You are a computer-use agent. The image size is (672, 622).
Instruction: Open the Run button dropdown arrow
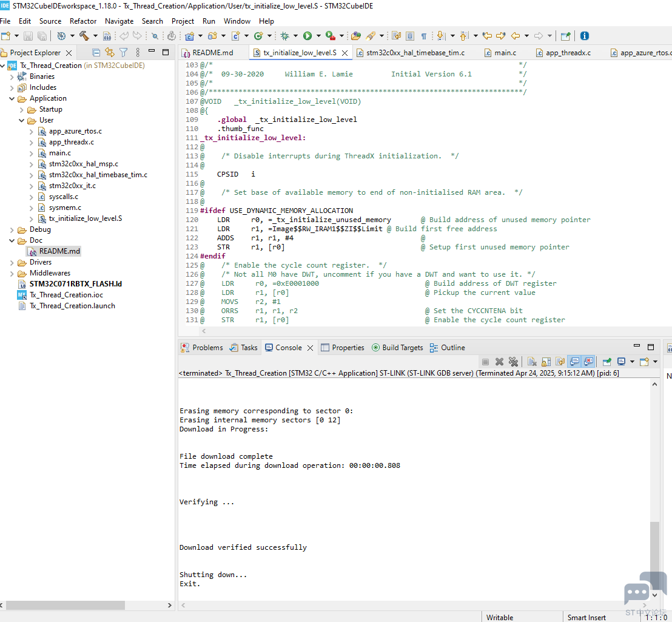318,36
